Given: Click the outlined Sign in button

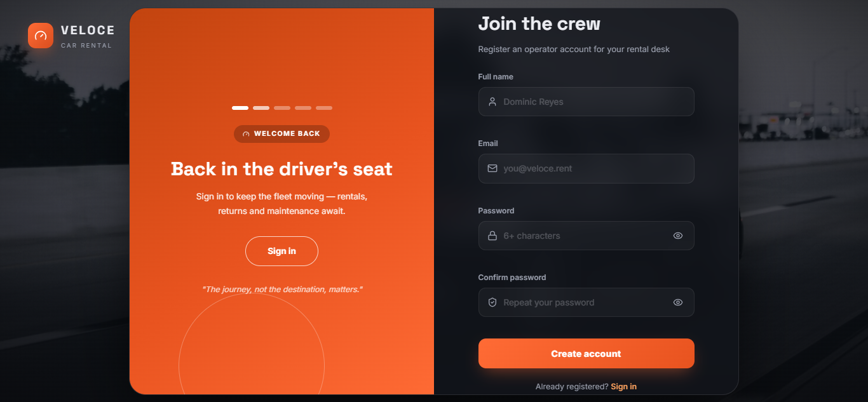Looking at the screenshot, I should [x=281, y=251].
